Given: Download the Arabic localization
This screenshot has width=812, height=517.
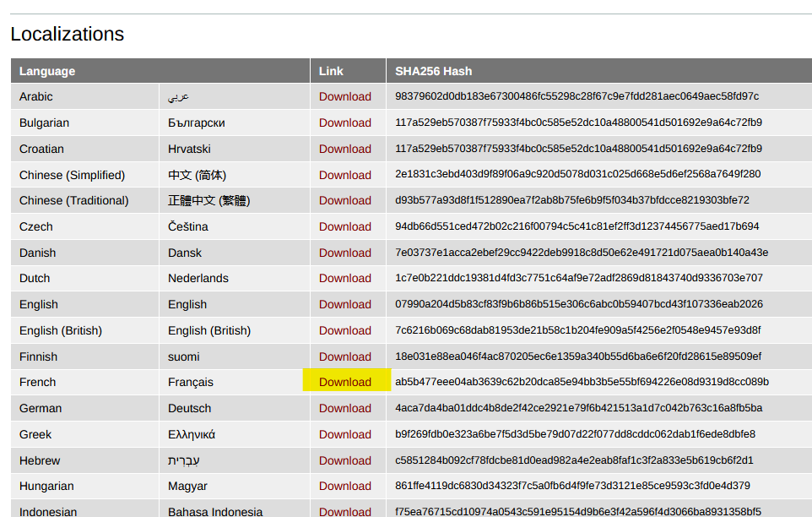Looking at the screenshot, I should [344, 96].
